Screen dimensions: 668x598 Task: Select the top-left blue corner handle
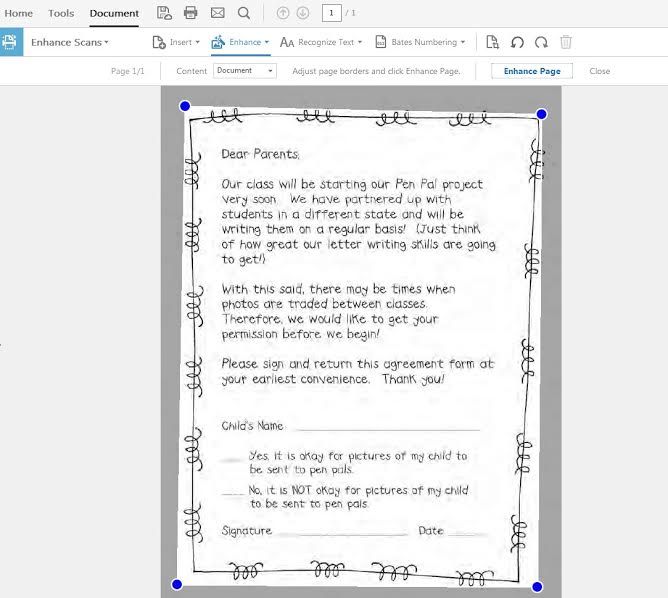[185, 106]
